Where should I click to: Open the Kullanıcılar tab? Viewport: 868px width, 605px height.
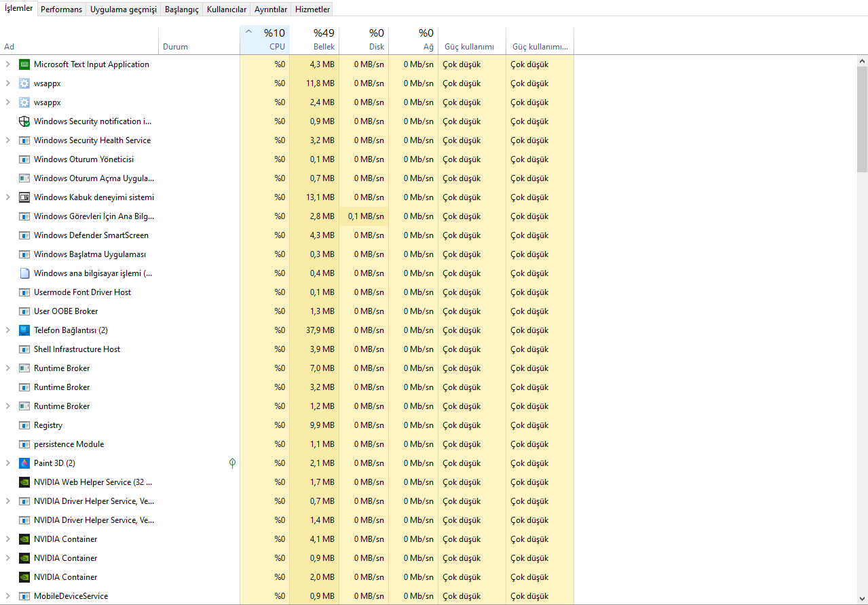(227, 9)
